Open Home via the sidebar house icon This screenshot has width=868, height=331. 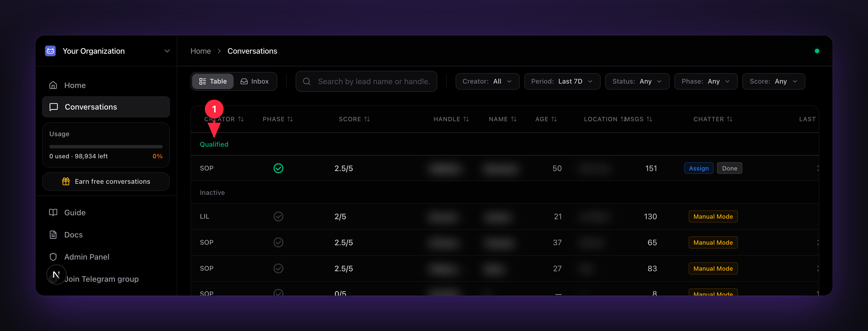pyautogui.click(x=53, y=85)
